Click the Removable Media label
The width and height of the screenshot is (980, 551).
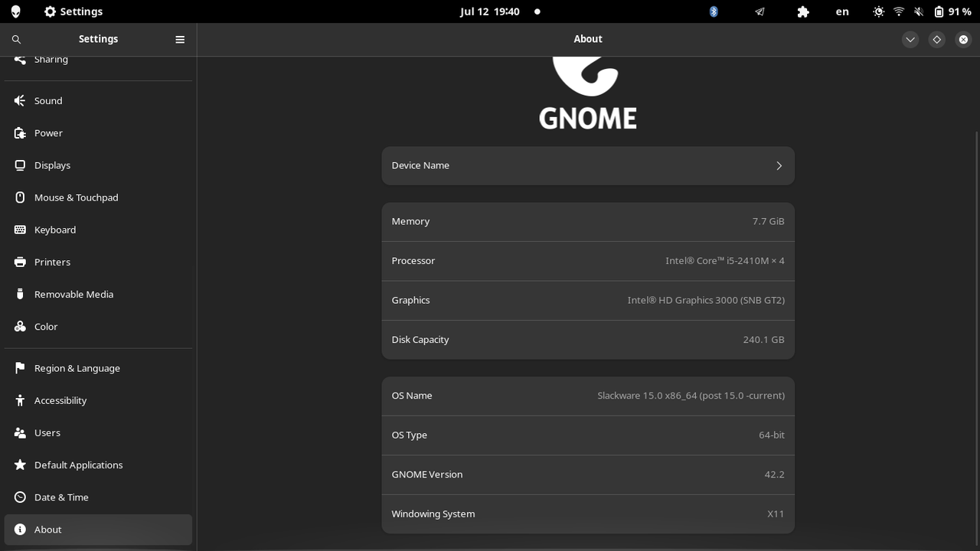(73, 294)
